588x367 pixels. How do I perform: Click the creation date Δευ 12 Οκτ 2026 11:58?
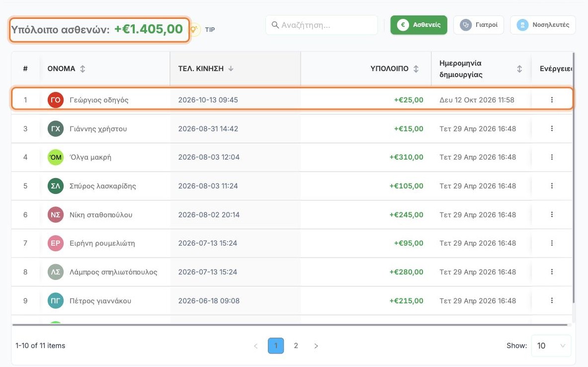point(477,100)
